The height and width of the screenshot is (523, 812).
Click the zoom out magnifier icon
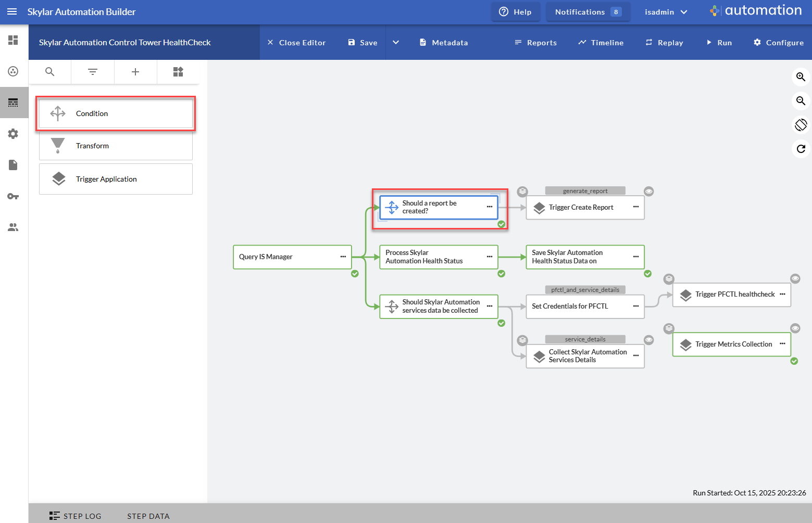[801, 101]
